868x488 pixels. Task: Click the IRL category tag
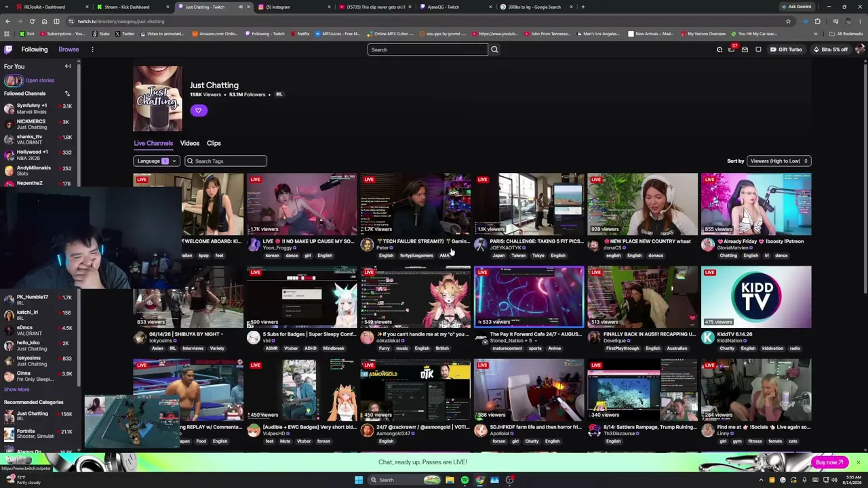[279, 94]
